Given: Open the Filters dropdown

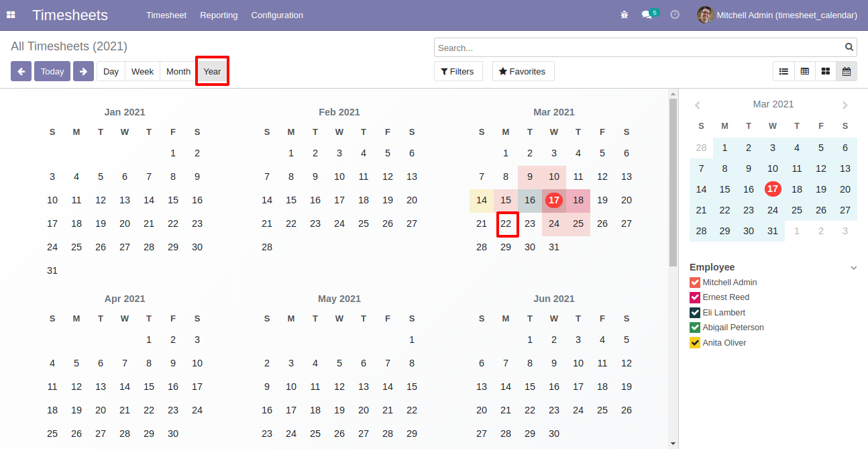Looking at the screenshot, I should (x=458, y=71).
